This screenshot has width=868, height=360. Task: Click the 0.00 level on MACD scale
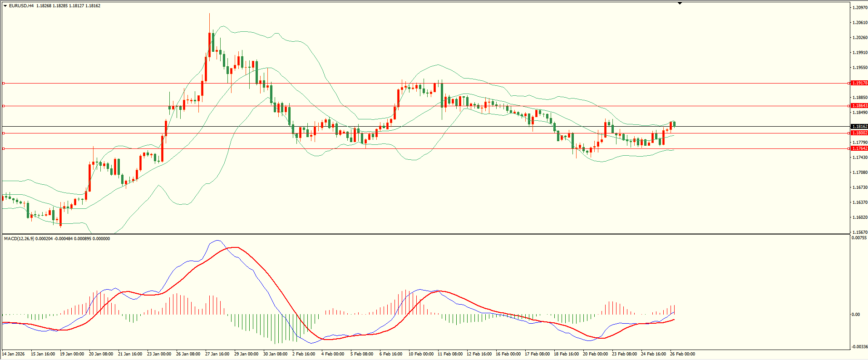click(855, 315)
